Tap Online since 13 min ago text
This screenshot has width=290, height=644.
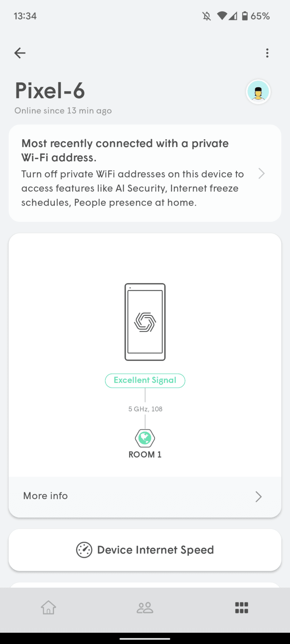63,111
